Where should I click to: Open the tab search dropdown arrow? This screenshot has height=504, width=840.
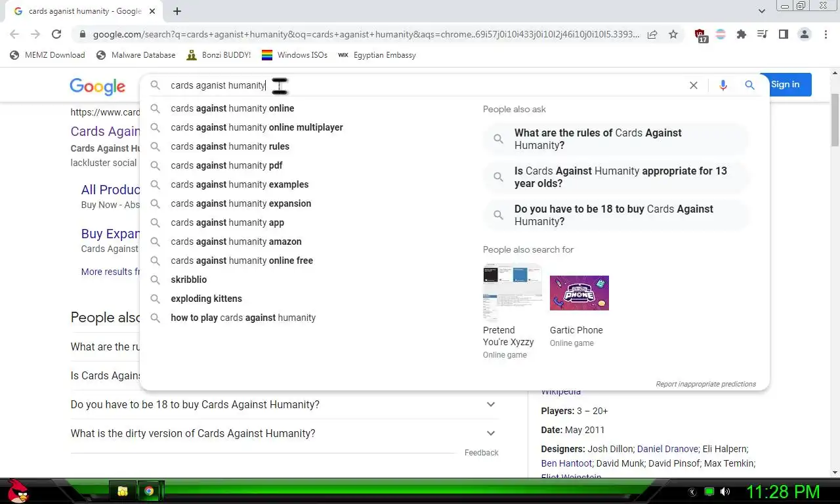tap(761, 11)
